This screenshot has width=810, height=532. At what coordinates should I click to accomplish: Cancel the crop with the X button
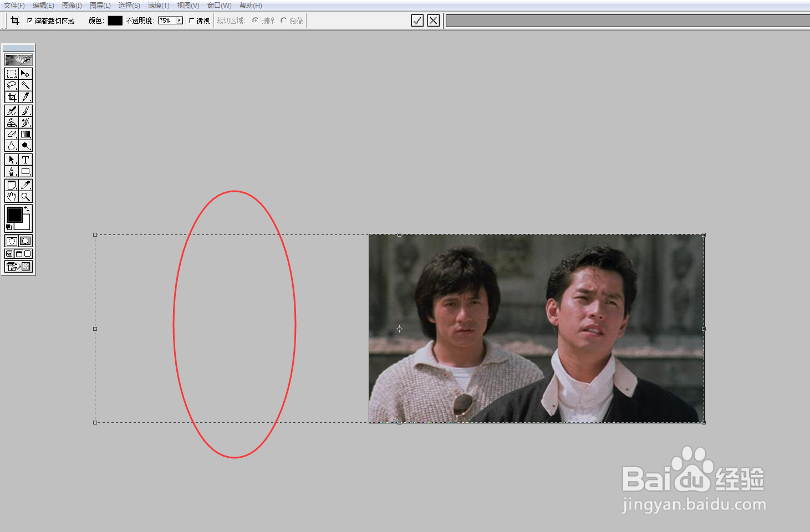434,21
